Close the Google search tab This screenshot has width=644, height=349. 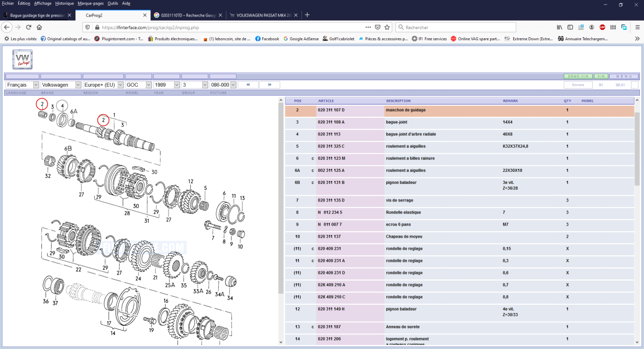[x=220, y=15]
